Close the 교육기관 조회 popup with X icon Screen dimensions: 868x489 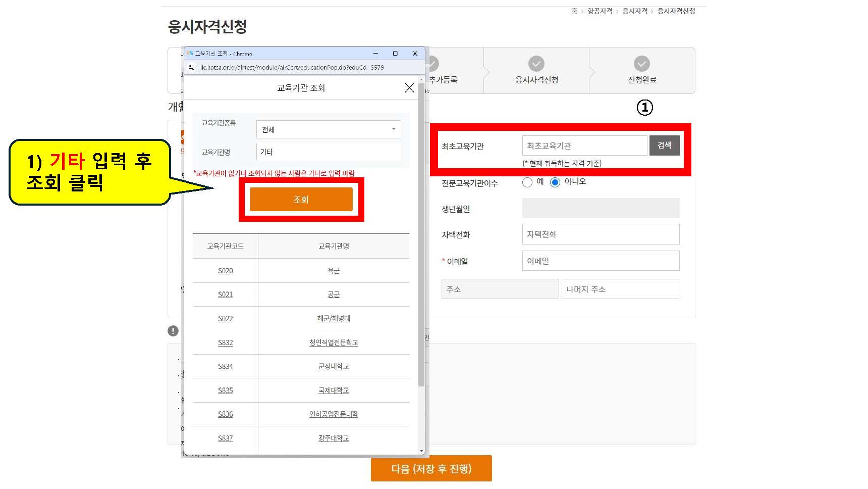pyautogui.click(x=409, y=88)
